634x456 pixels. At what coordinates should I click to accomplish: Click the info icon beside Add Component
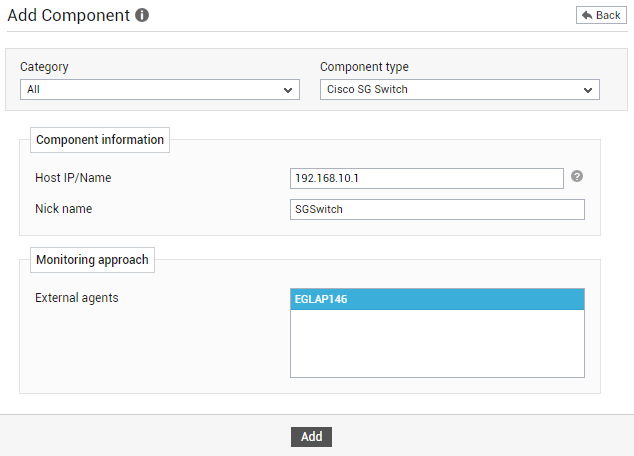pos(142,15)
